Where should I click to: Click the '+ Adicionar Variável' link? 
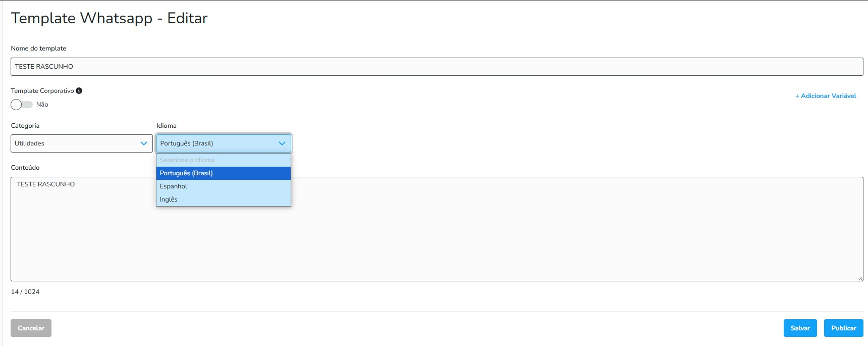(826, 96)
